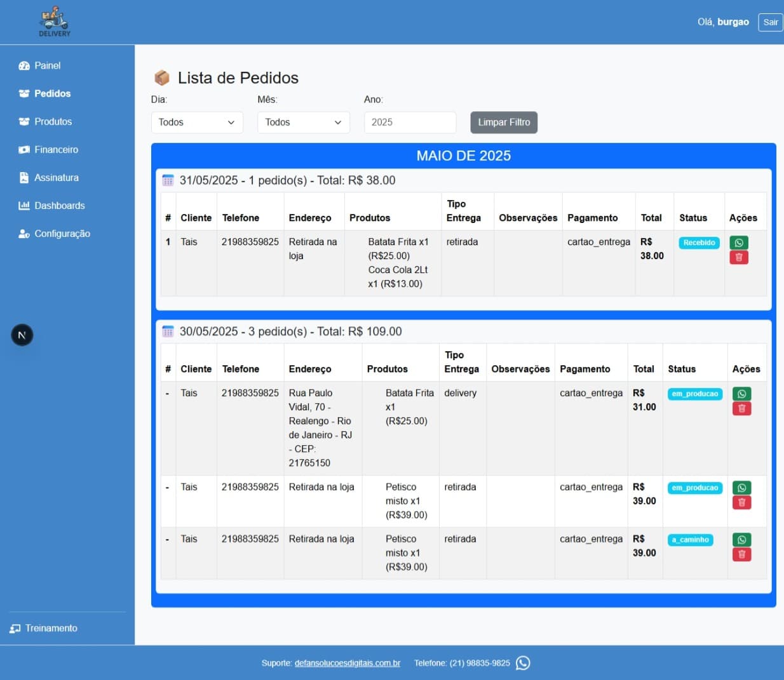Open the defansolucoesdigitais.com.br support link
The height and width of the screenshot is (680, 784).
[347, 663]
